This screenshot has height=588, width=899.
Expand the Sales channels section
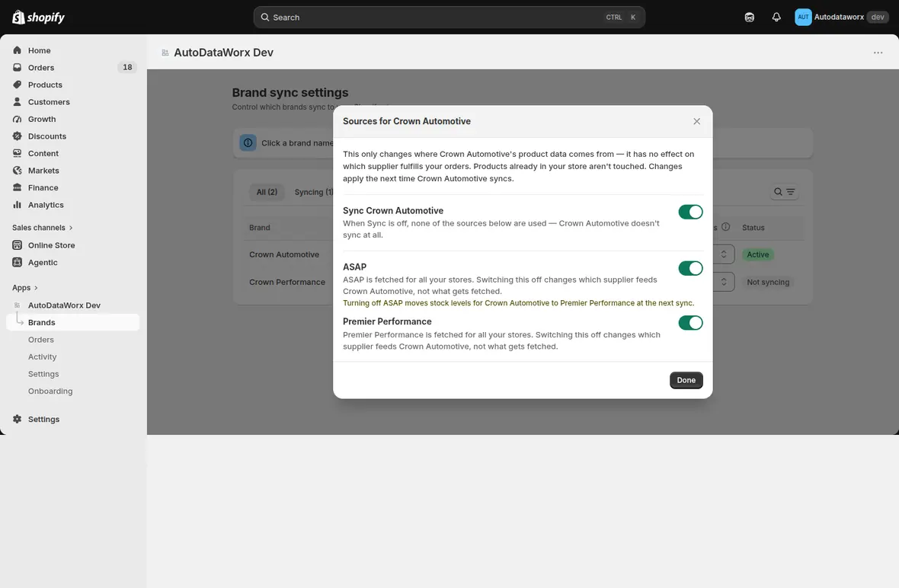click(43, 228)
